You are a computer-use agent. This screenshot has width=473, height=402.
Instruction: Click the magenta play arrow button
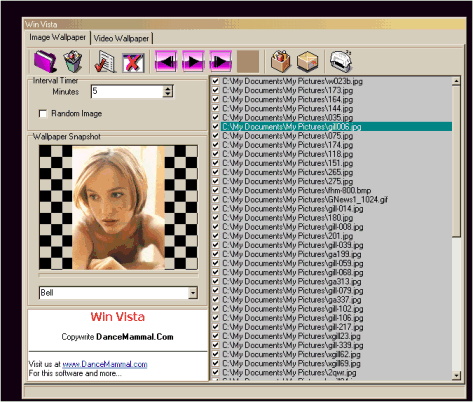pos(193,61)
